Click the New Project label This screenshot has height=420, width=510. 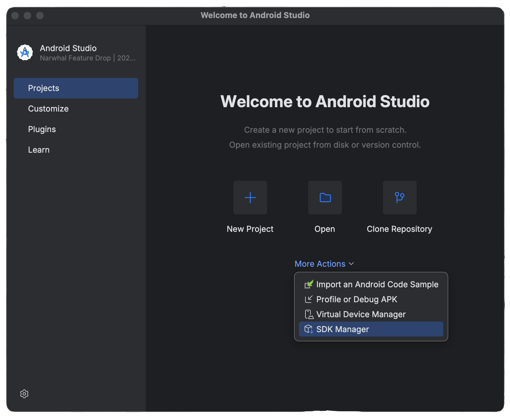250,229
